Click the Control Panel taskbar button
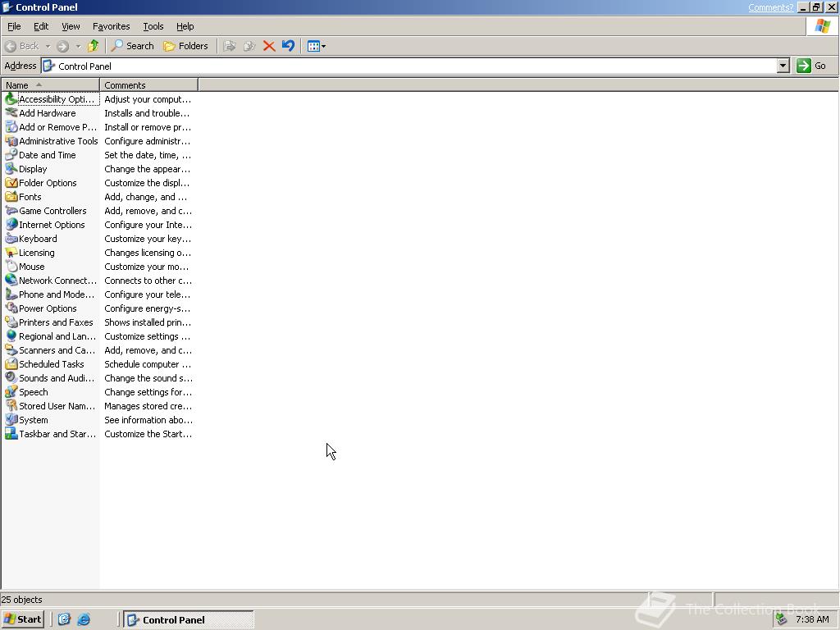Image resolution: width=840 pixels, height=630 pixels. point(189,620)
